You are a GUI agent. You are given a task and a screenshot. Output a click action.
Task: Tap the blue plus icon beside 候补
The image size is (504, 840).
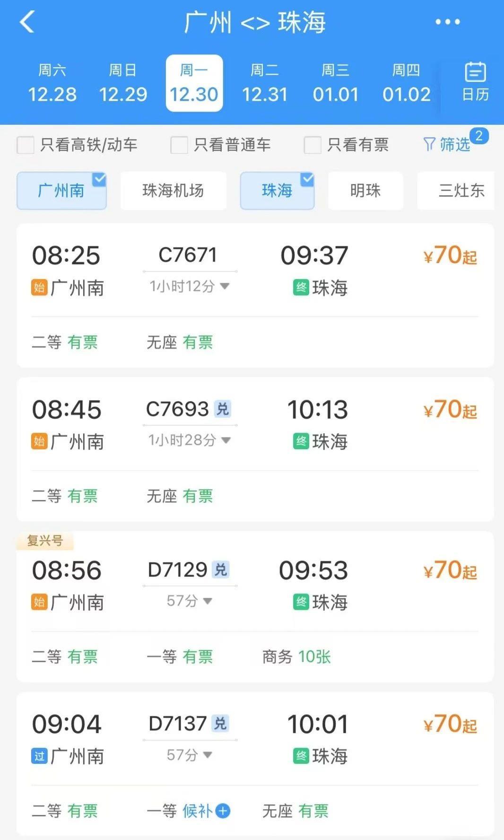click(x=223, y=811)
